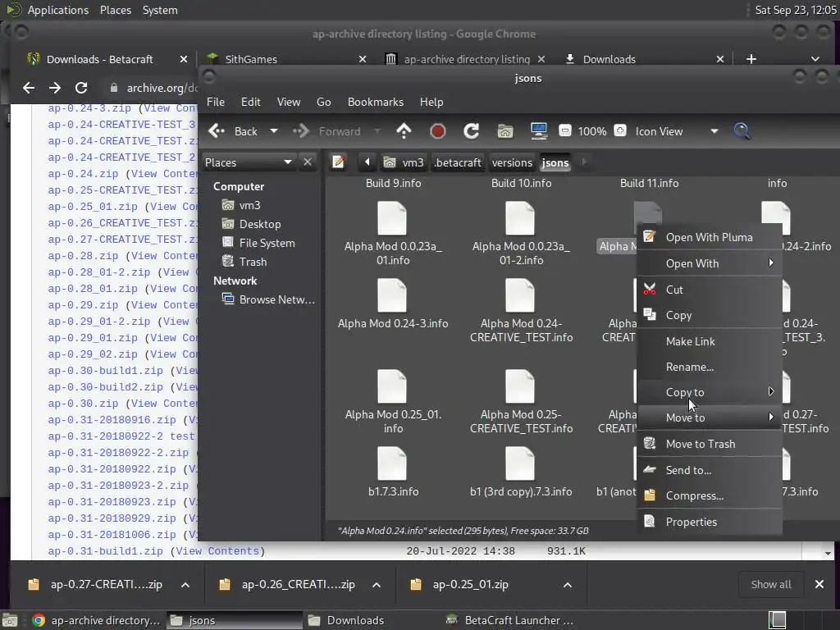Choose Move to Trash from context menu

click(x=710, y=444)
